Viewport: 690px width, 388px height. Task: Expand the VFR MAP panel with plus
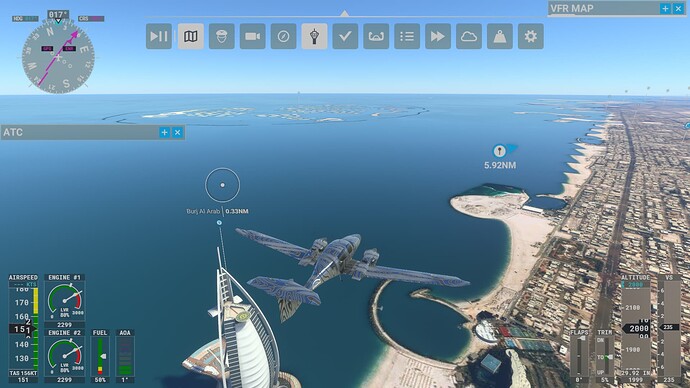coord(665,8)
